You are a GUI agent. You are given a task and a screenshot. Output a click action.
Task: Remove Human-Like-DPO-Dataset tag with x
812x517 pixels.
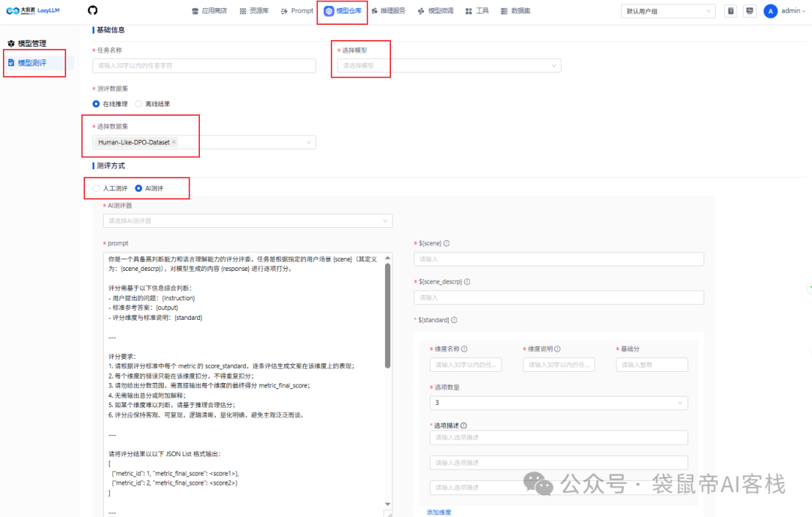[174, 142]
